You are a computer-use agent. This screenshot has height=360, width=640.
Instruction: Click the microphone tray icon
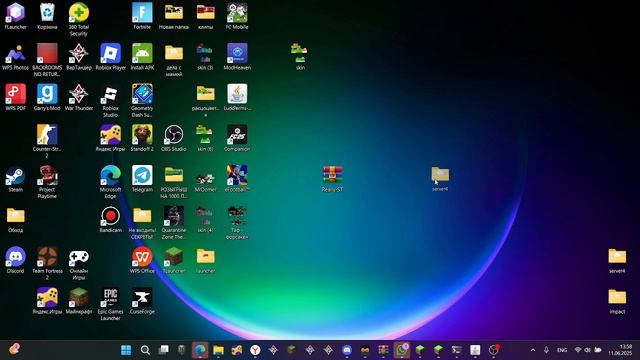tap(546, 350)
